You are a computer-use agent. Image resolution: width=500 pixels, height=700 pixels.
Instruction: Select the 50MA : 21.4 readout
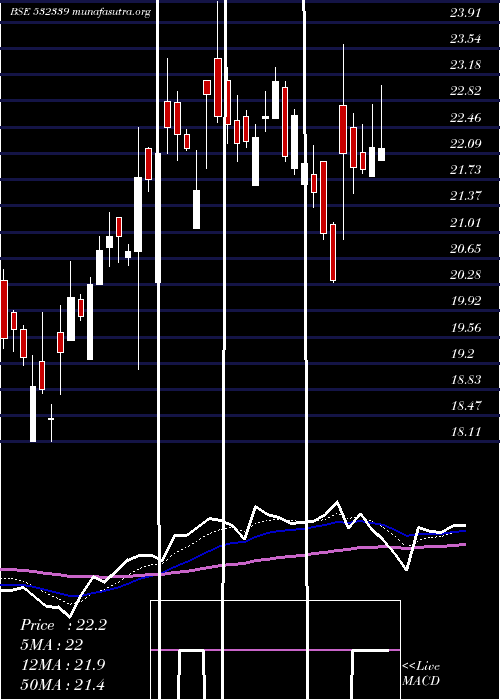63,684
